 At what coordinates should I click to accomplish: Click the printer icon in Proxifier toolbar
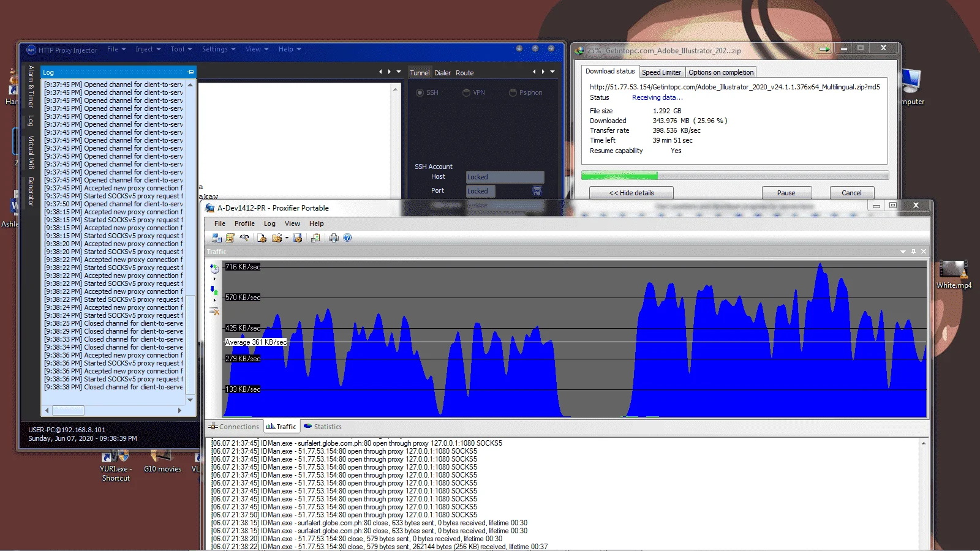[x=334, y=238]
